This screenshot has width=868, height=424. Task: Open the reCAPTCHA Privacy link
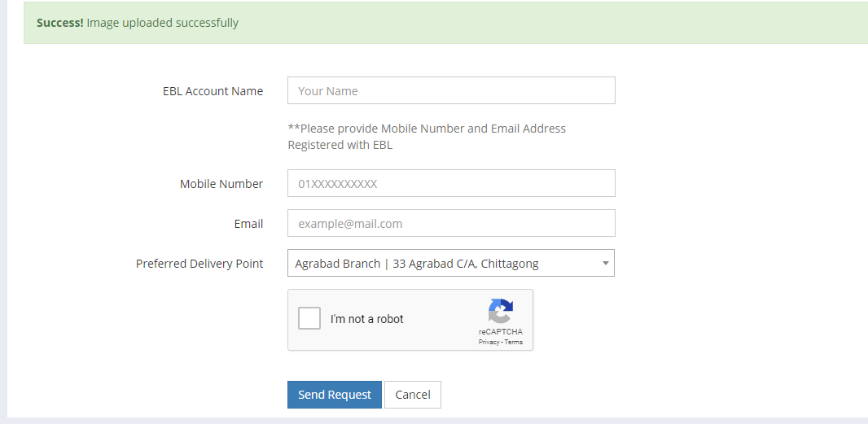pos(487,342)
